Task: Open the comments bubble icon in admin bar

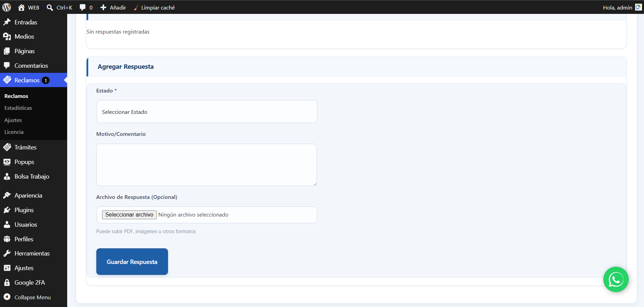Action: [x=82, y=7]
